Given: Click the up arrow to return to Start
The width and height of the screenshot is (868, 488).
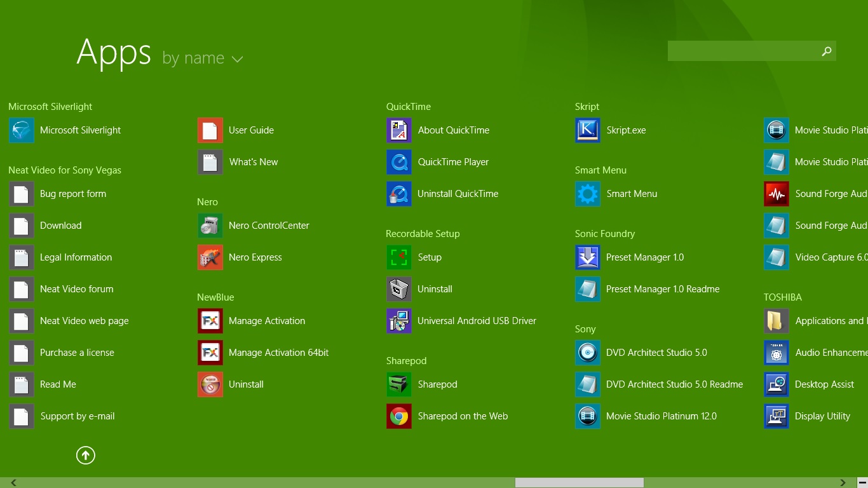Looking at the screenshot, I should click(x=86, y=455).
